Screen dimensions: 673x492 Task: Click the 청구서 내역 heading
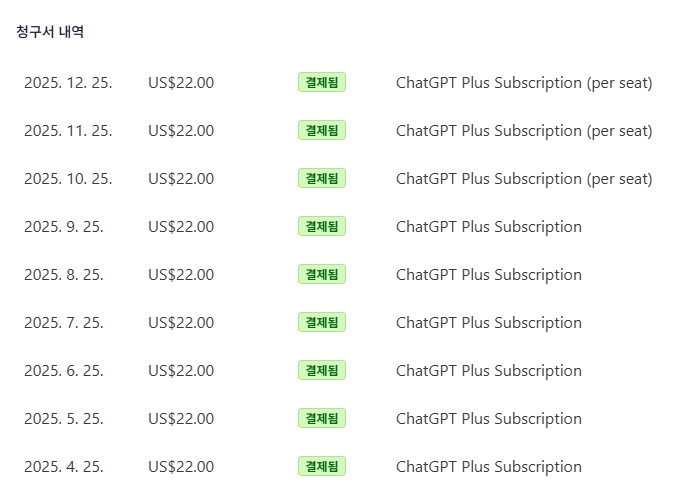pos(50,32)
